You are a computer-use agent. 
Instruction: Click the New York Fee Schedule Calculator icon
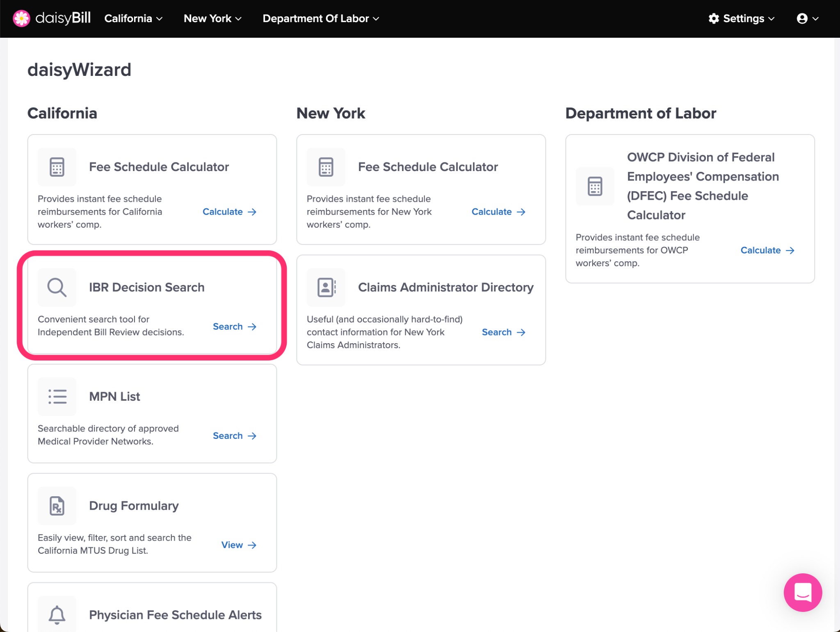(x=326, y=167)
